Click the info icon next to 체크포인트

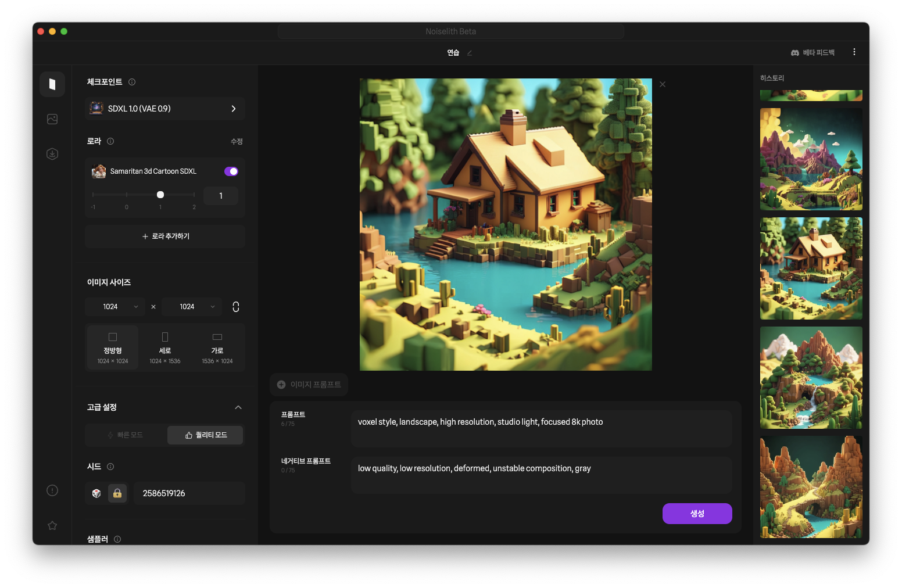[x=132, y=82]
